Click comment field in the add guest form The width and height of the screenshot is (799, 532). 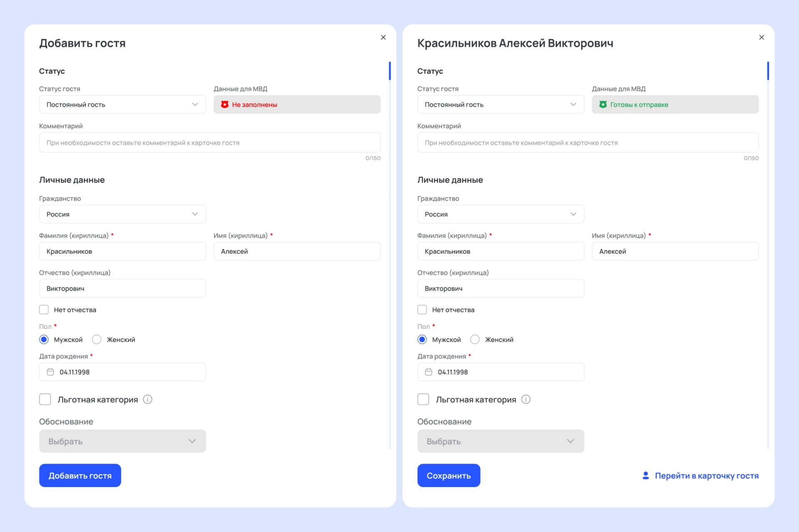pyautogui.click(x=209, y=143)
